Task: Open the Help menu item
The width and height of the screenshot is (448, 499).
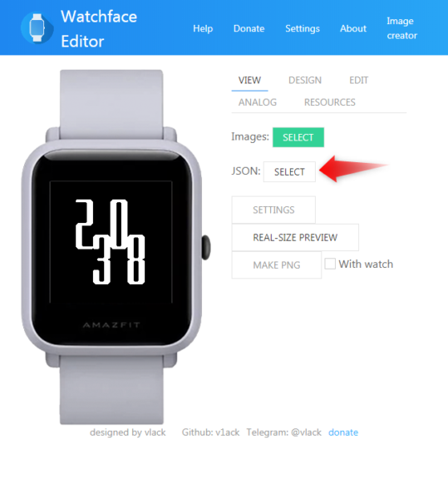Action: [x=203, y=28]
